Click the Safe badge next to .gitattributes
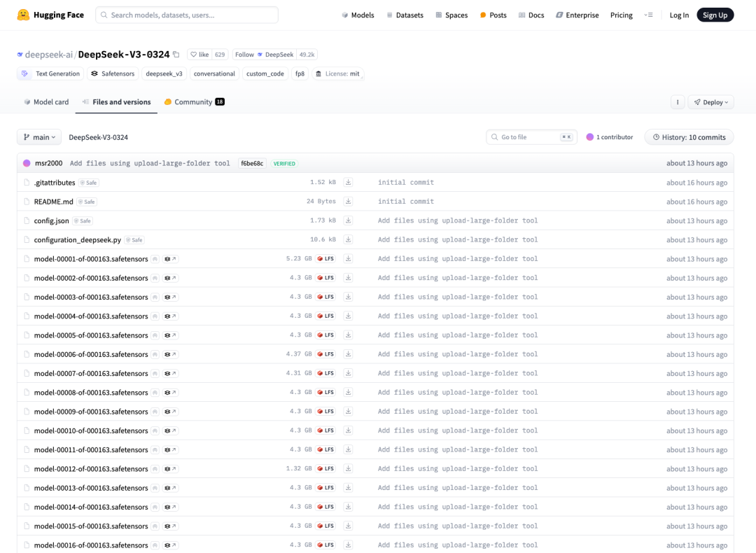756x553 pixels. click(89, 183)
